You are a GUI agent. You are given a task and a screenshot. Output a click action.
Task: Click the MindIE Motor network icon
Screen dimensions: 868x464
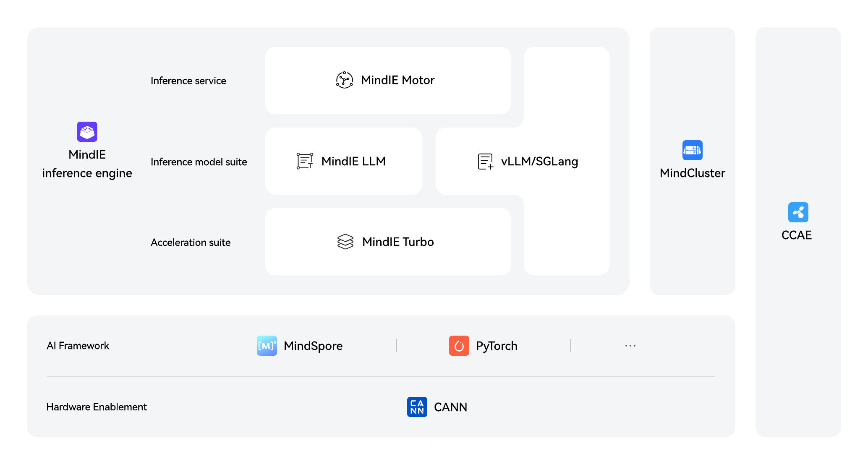[344, 80]
